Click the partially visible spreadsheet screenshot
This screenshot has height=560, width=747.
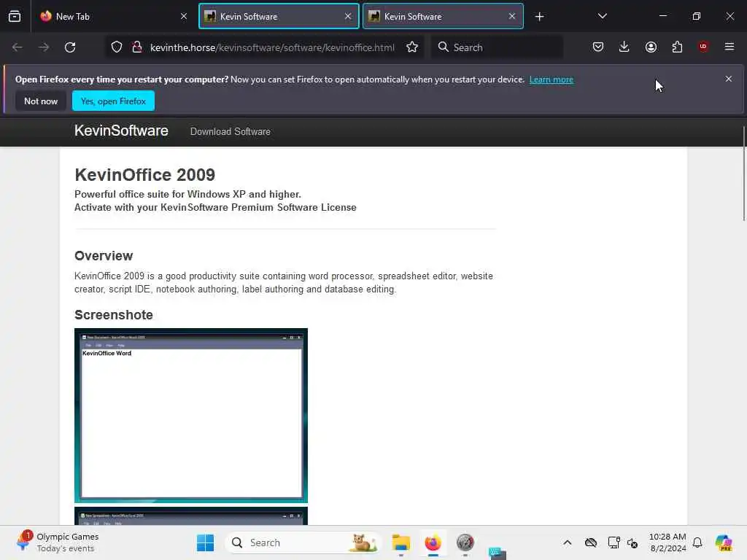[x=191, y=516]
